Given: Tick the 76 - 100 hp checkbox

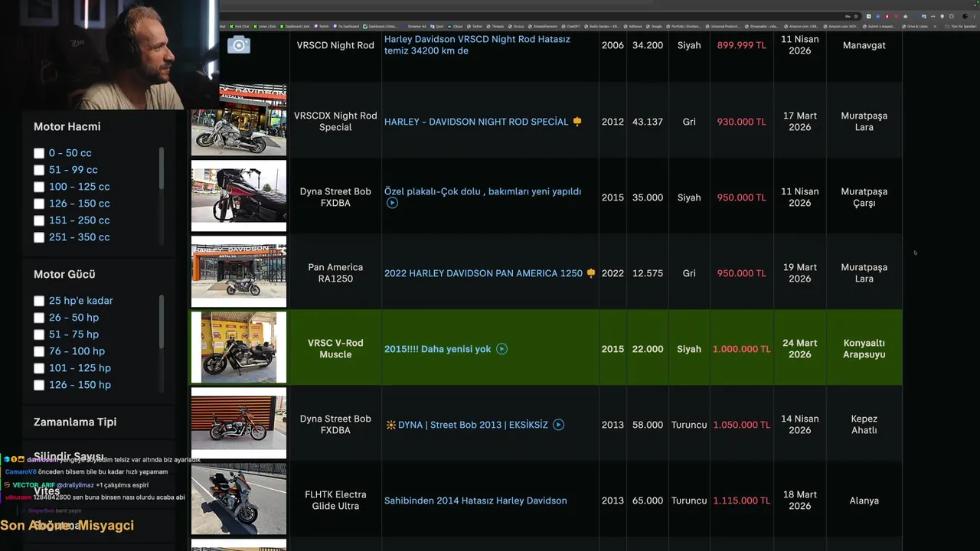Looking at the screenshot, I should tap(39, 351).
